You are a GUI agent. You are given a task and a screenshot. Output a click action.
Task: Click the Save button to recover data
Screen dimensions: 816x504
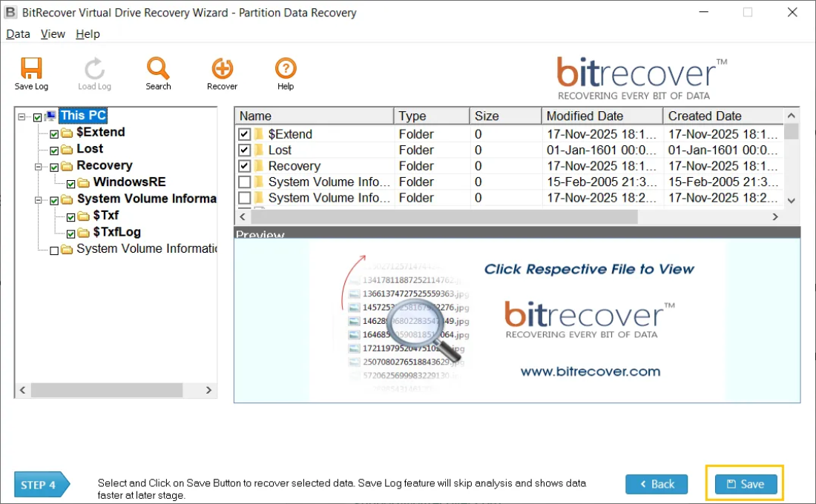tap(746, 484)
